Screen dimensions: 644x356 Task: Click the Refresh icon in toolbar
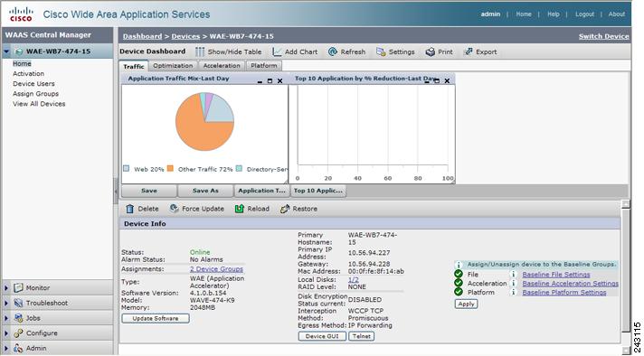point(332,52)
